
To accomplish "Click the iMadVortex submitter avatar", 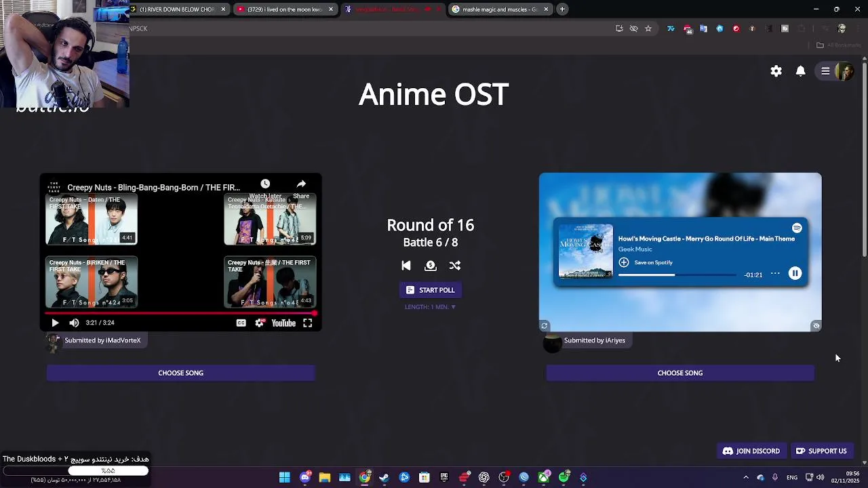I will (x=53, y=343).
